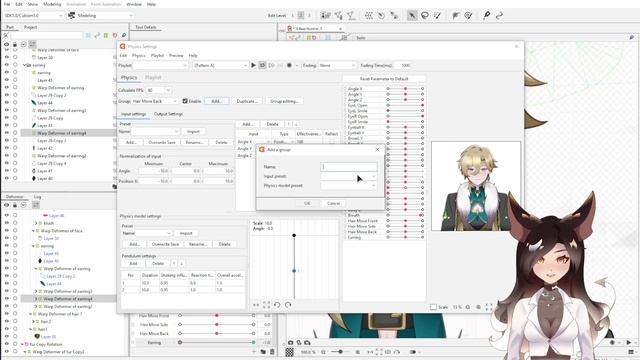Click the canvas zoom slider in bottom bar
The height and width of the screenshot is (360, 640).
click(340, 352)
